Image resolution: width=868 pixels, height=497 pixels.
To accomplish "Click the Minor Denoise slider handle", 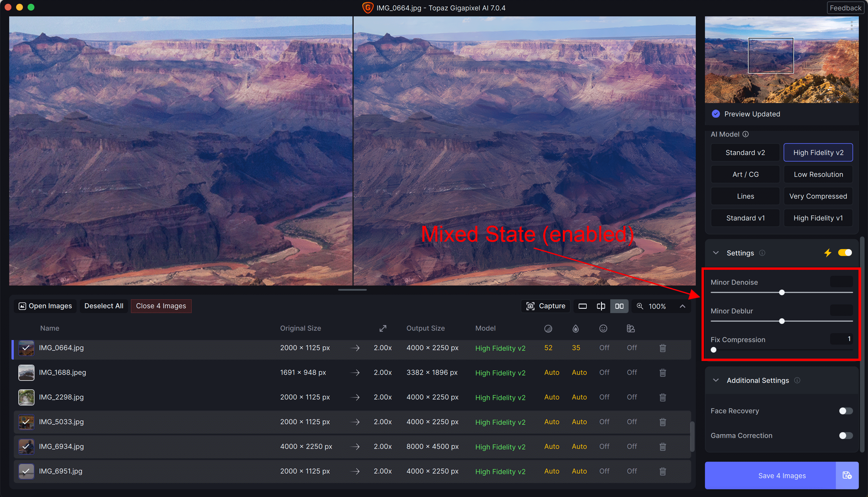I will 782,292.
